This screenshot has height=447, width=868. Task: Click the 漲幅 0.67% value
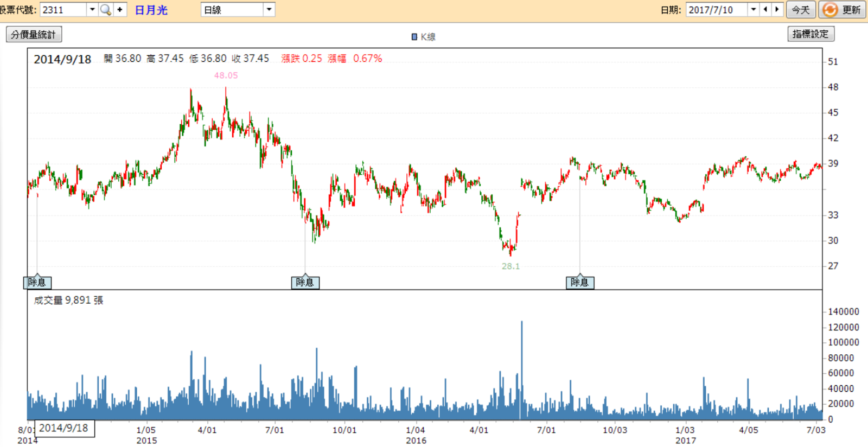355,59
